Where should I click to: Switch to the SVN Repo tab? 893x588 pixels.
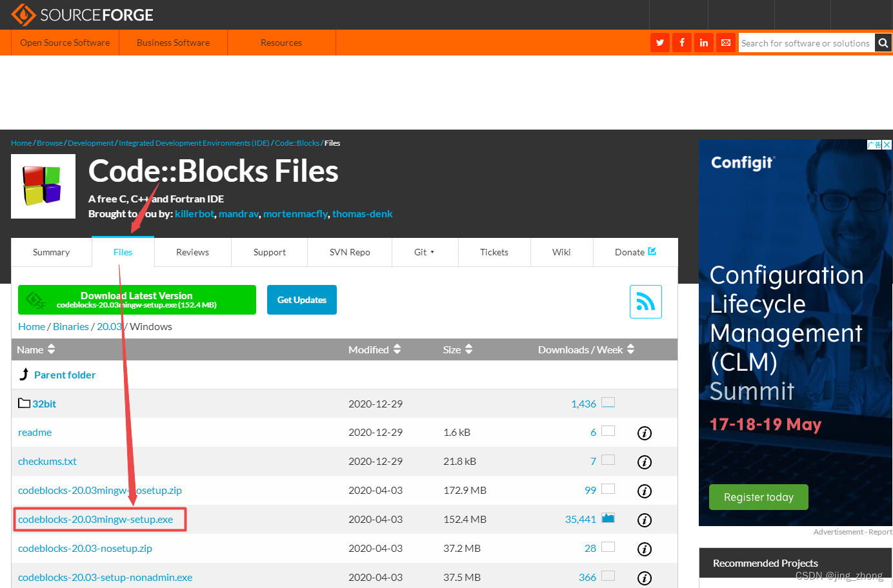click(x=350, y=252)
